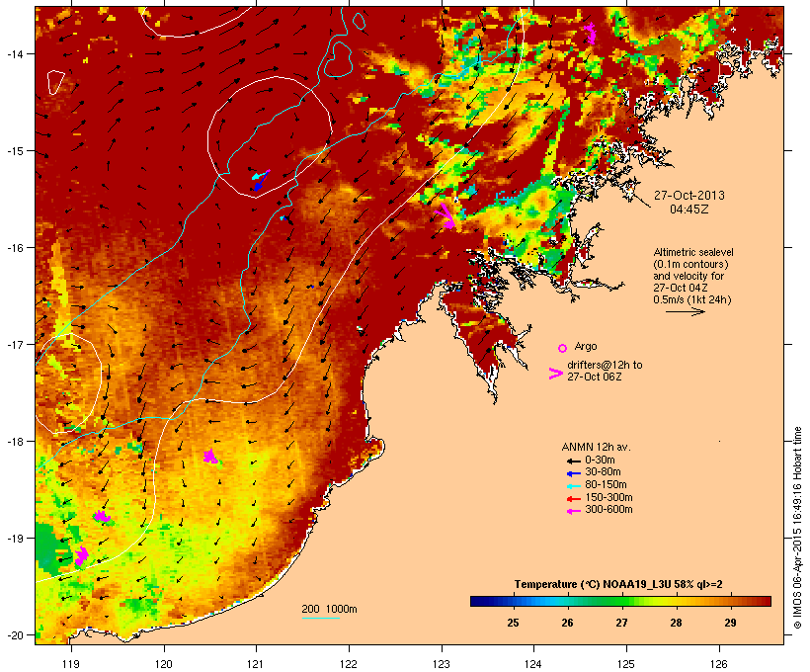Viewport: 810px width, 672px height.
Task: Click the '0.5m/s (1kt 24h)' text
Action: (x=692, y=299)
